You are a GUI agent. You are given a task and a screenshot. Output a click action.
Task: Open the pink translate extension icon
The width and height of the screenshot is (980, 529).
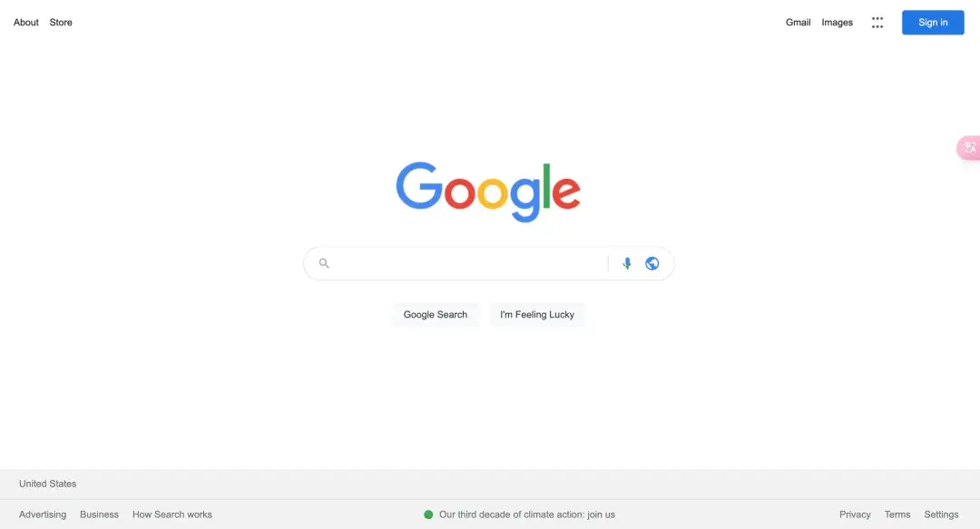click(x=969, y=148)
